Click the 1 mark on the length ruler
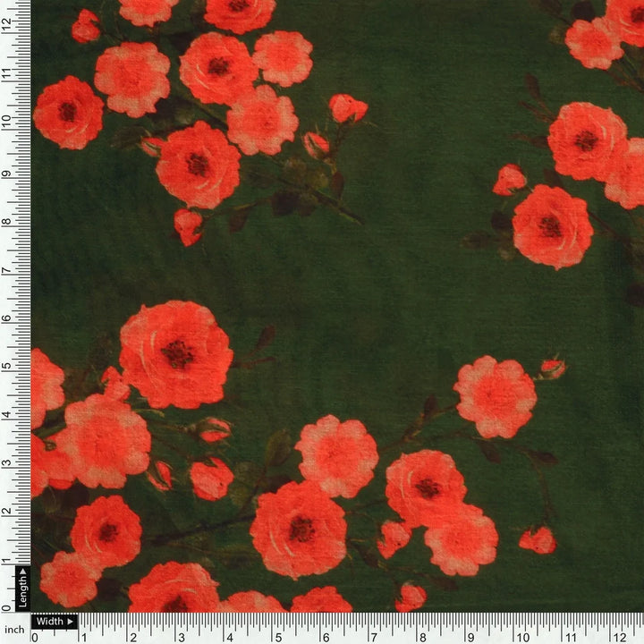The image size is (644, 644). (7, 561)
